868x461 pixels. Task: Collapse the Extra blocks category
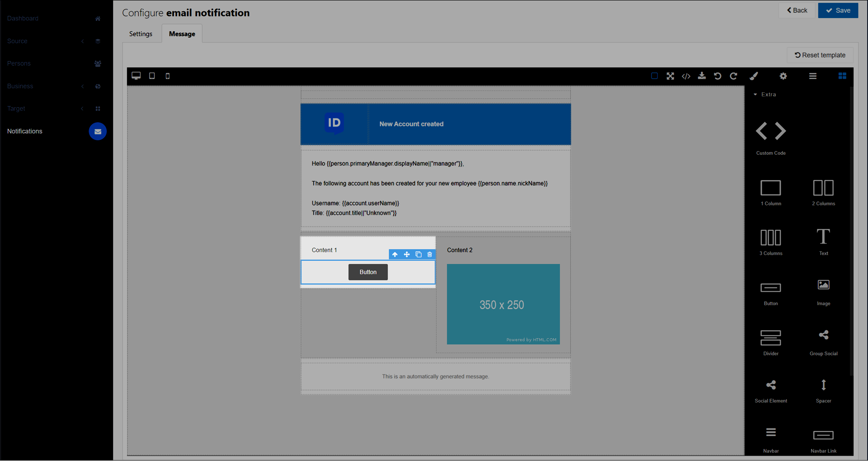pos(765,94)
